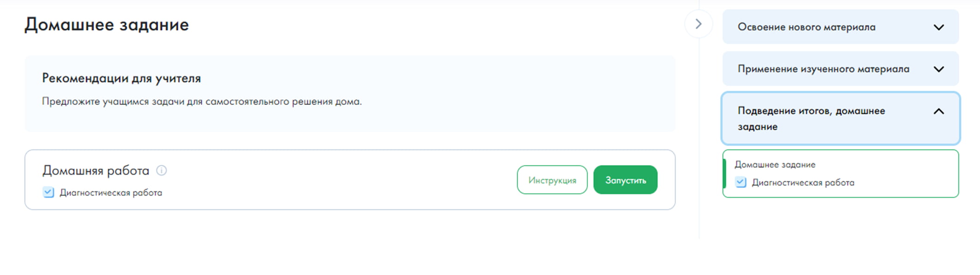Open info tooltip next to Домашняя работа
Viewport: 980px width, 275px height.
pos(161,171)
